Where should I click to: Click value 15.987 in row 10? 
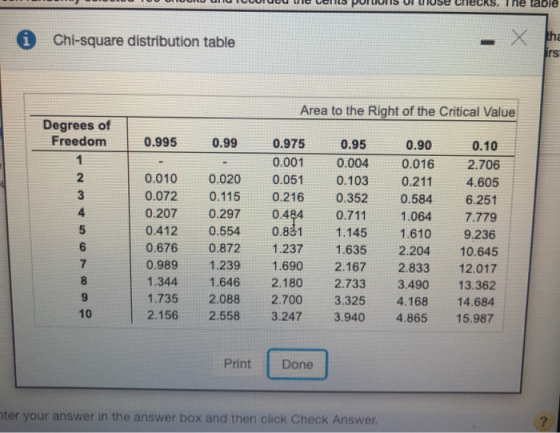[475, 318]
